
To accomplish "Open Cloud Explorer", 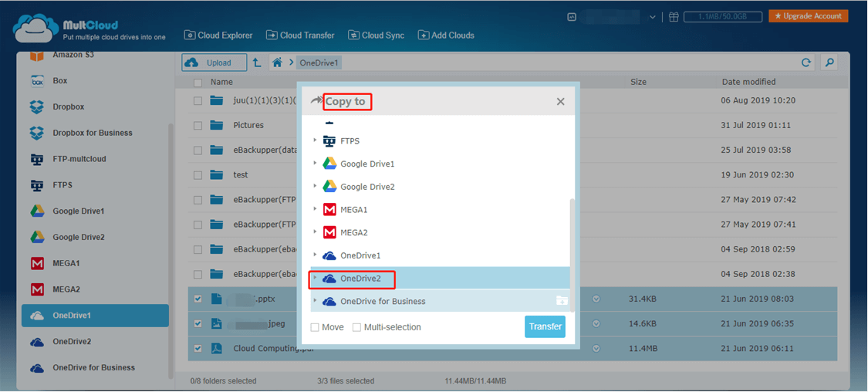I will 218,35.
